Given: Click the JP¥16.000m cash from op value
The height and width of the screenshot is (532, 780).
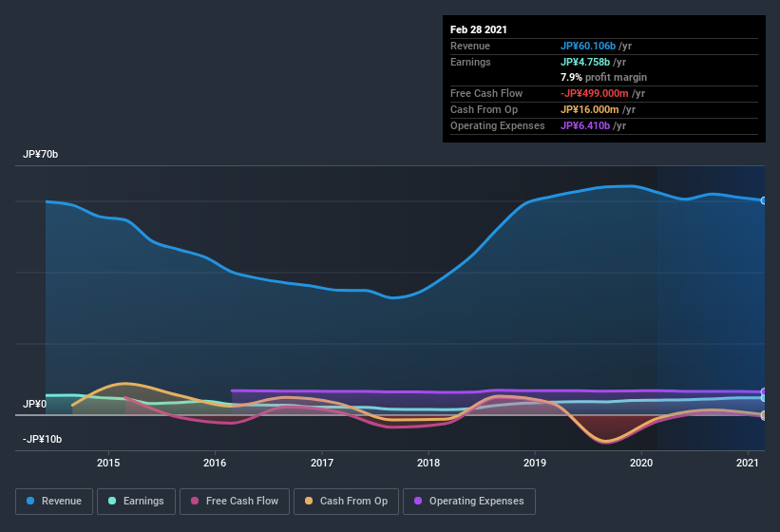Looking at the screenshot, I should [x=590, y=109].
